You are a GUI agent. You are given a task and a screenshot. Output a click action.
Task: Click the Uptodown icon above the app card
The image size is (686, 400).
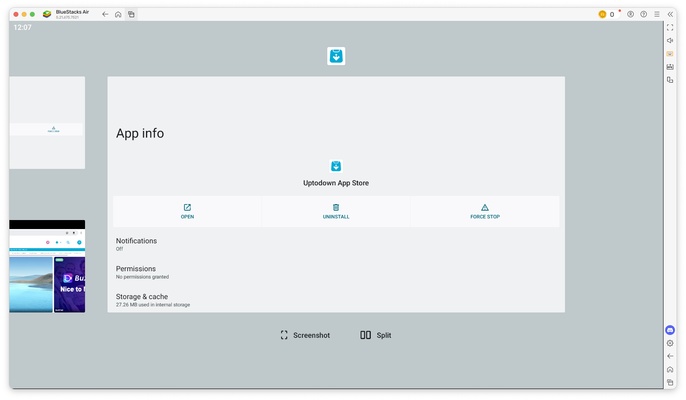[x=336, y=56]
